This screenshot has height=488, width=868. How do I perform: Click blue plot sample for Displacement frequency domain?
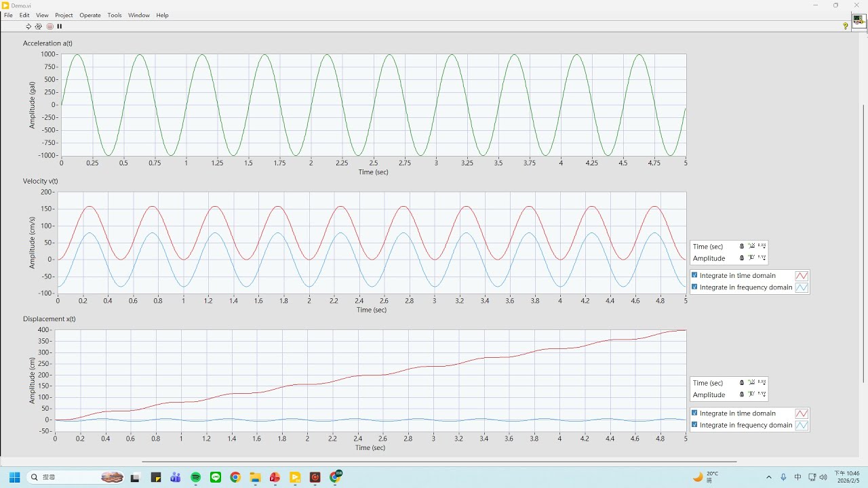(802, 425)
